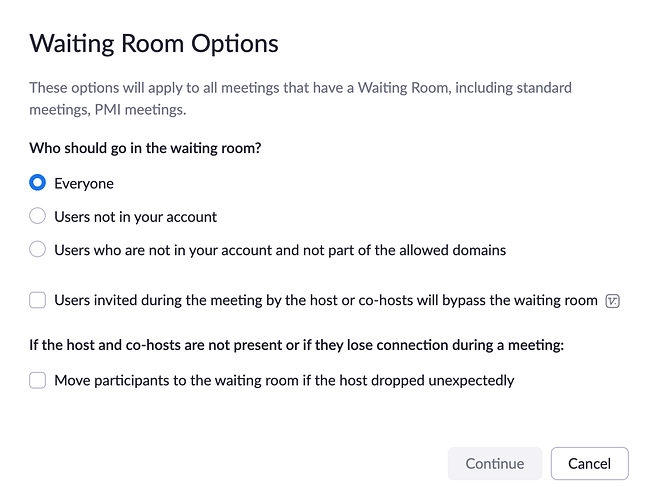This screenshot has height=500, width=658.
Task: Choose the 'Users not in your account' radio
Action: pyautogui.click(x=38, y=216)
